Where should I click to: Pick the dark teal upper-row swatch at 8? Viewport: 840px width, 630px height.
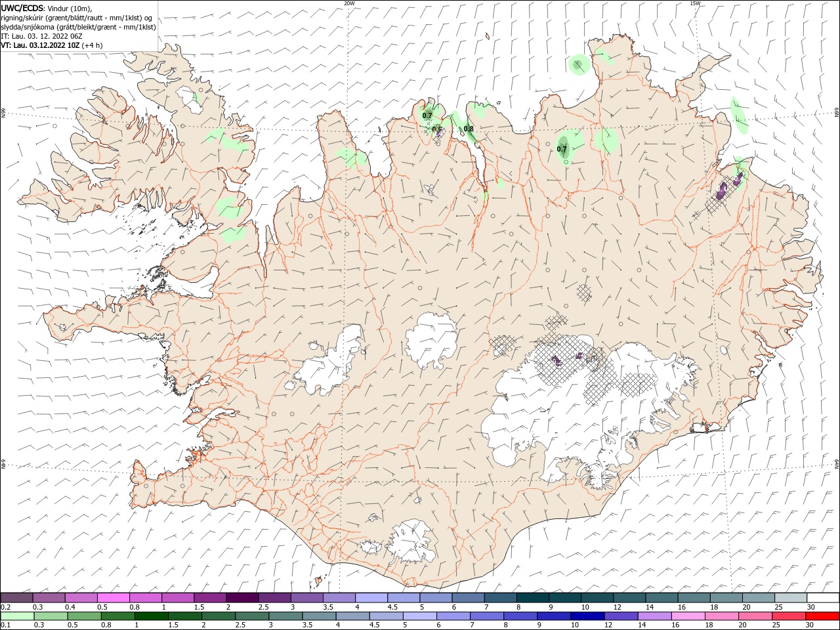[x=532, y=598]
